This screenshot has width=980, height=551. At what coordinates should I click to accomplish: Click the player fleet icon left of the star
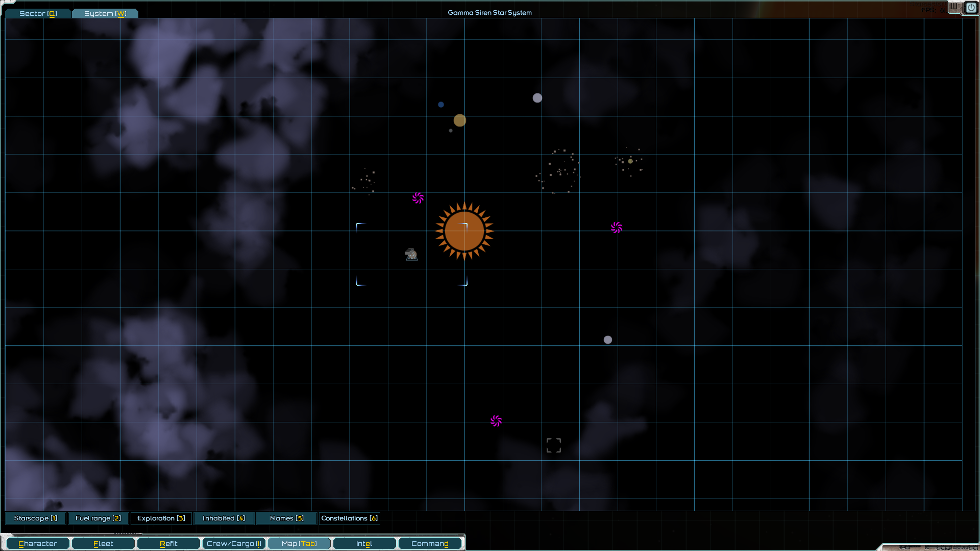click(x=411, y=254)
